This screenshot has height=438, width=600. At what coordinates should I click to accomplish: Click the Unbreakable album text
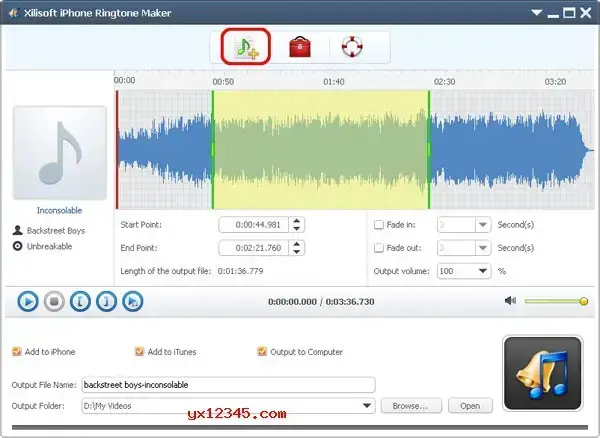(x=49, y=246)
